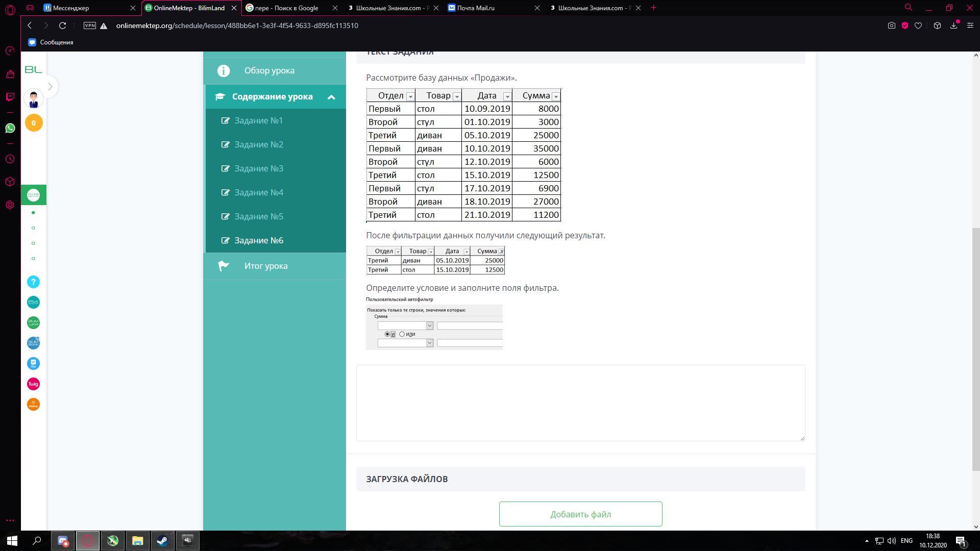Click the browser snapshot camera icon
Viewport: 980px width, 551px height.
891,26
